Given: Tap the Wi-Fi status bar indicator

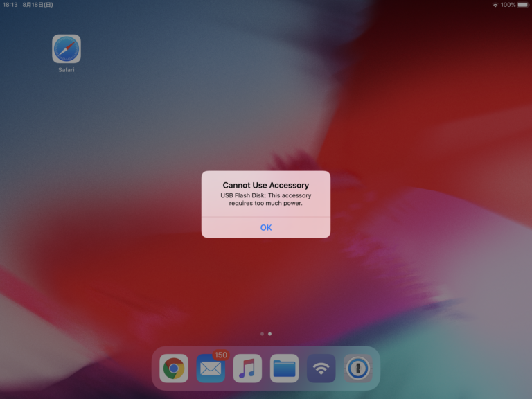Looking at the screenshot, I should tap(495, 5).
